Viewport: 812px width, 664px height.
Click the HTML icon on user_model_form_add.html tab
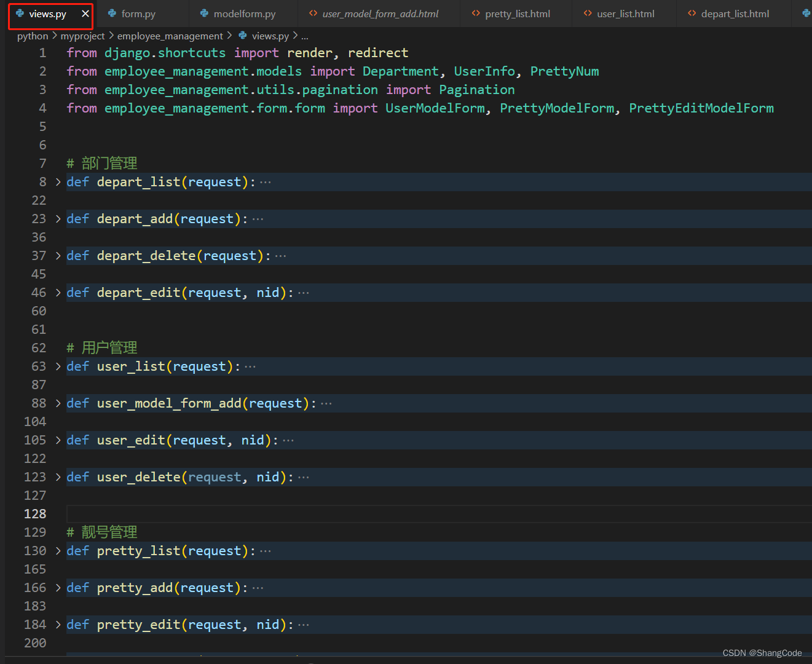coord(313,13)
